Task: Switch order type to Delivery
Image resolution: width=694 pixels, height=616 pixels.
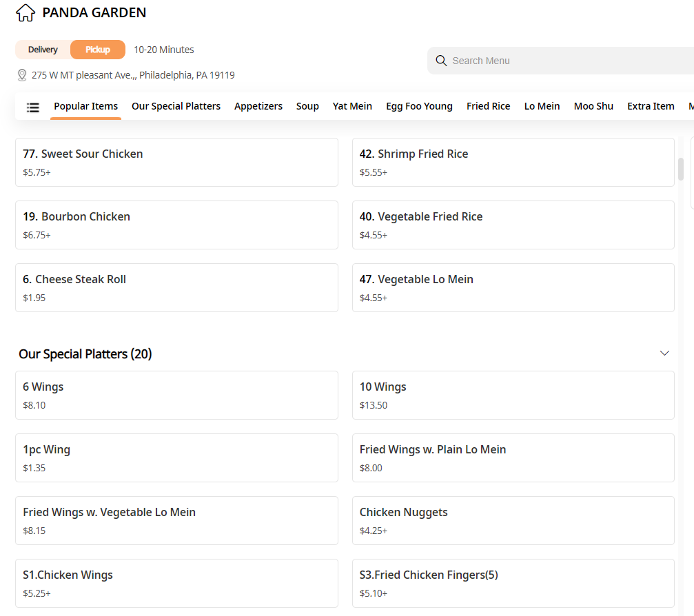Action: click(x=43, y=50)
